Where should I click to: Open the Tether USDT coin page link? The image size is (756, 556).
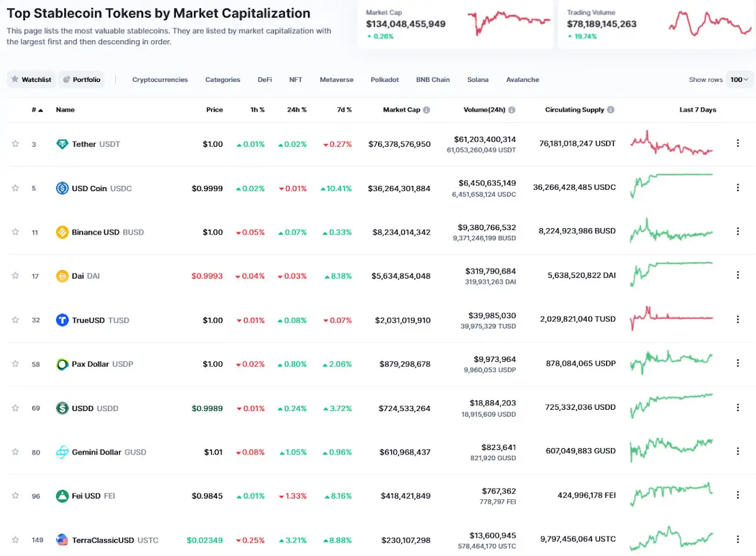coord(96,144)
